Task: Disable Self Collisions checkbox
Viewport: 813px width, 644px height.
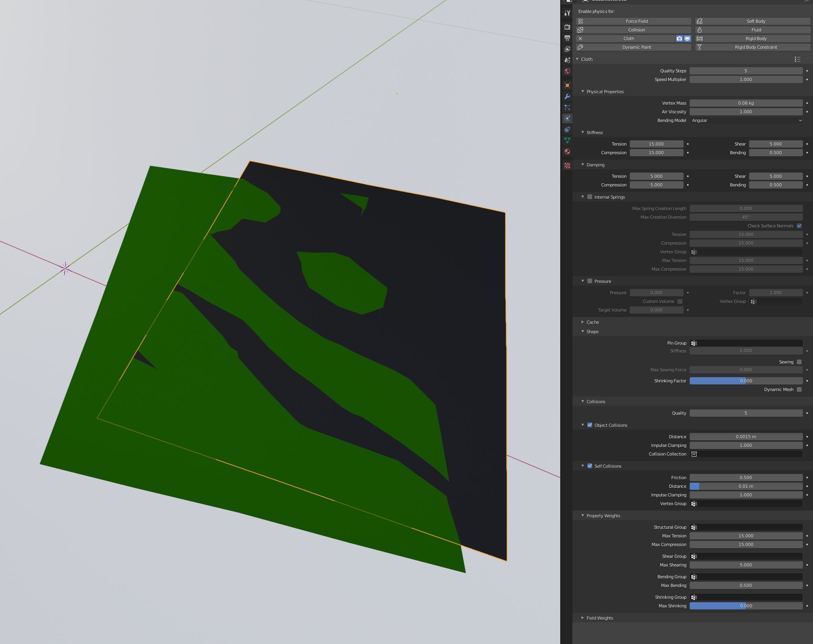Action: [589, 466]
